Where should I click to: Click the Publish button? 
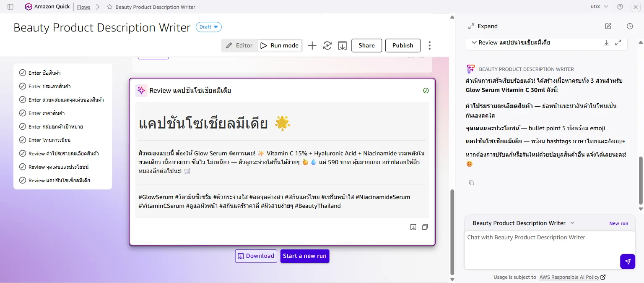click(x=403, y=45)
